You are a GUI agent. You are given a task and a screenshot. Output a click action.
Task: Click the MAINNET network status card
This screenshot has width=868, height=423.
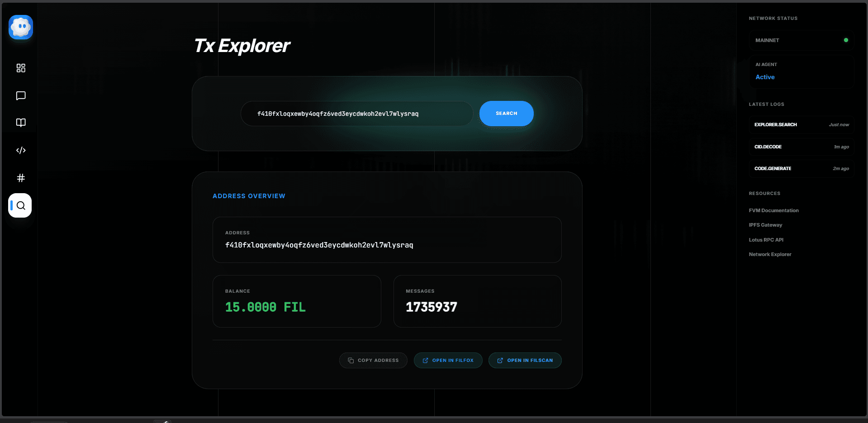[801, 40]
